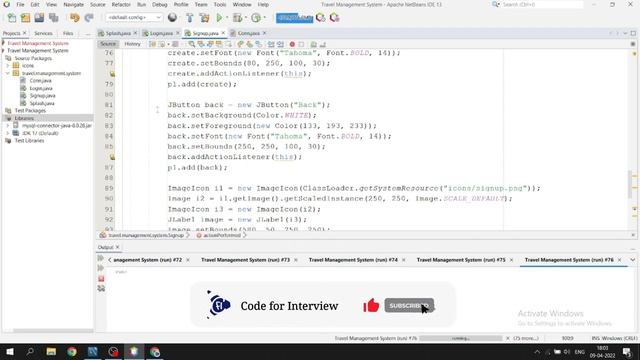Screen dimensions: 640x360
Task: Select output tab Travel Management System (run) #74
Action: click(353, 260)
